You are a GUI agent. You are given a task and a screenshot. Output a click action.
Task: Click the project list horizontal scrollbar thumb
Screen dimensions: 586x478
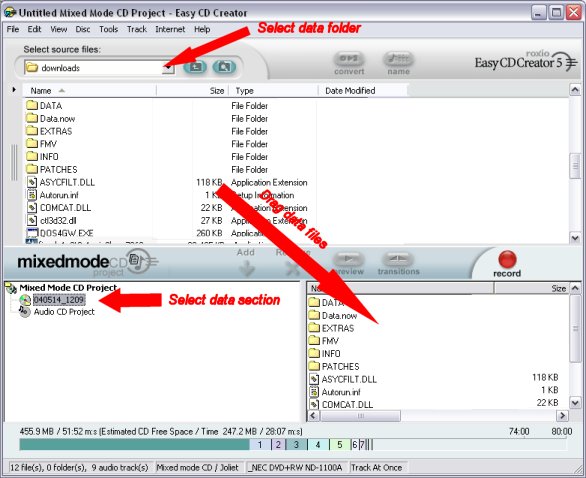(361, 416)
